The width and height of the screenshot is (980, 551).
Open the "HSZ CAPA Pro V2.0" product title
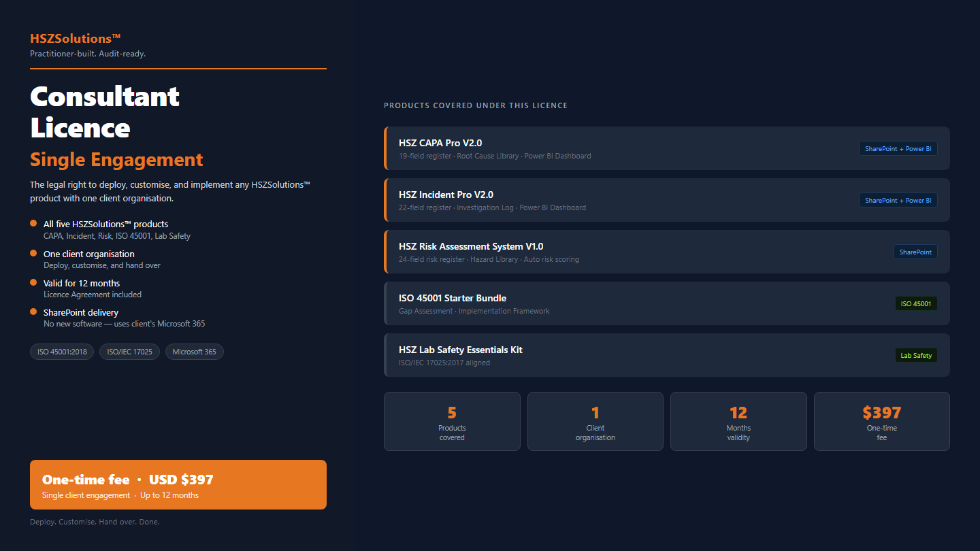[x=440, y=143]
